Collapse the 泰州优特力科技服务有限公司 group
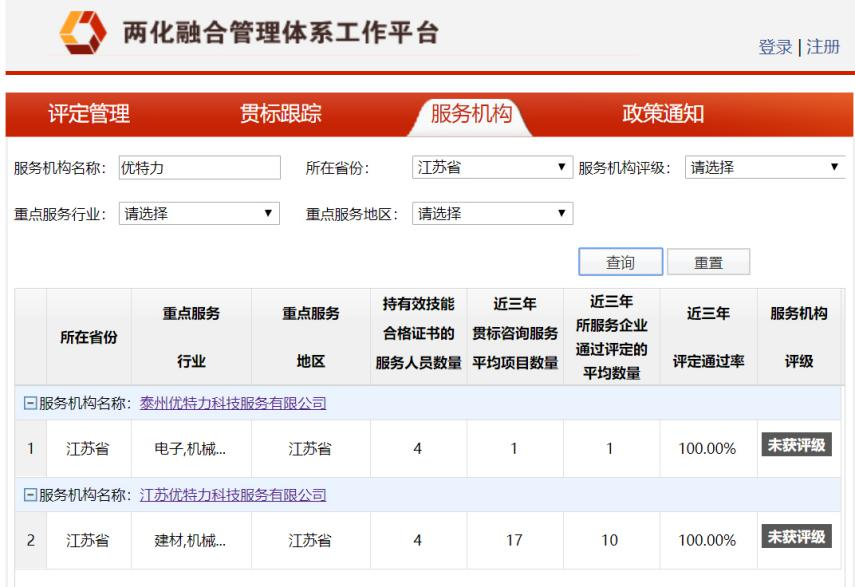The image size is (856, 588). click(x=30, y=404)
